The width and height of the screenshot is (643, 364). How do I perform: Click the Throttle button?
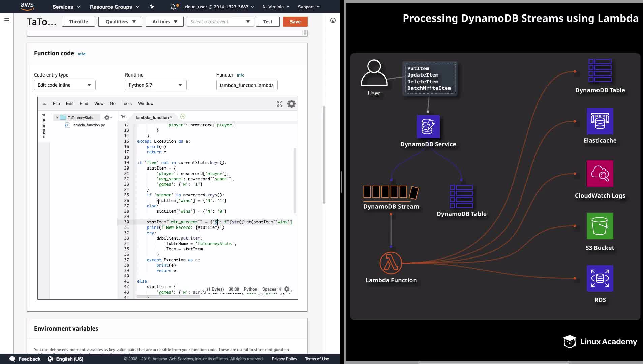click(79, 22)
